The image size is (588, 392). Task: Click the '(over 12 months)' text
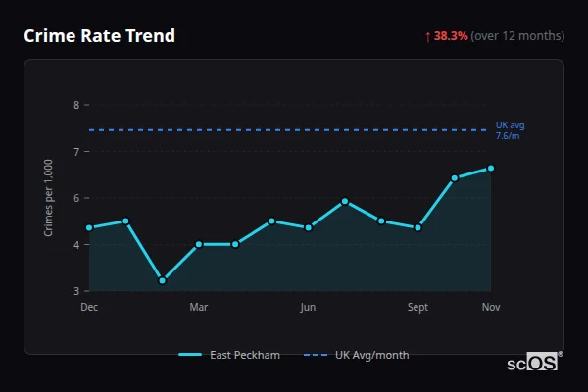click(517, 36)
